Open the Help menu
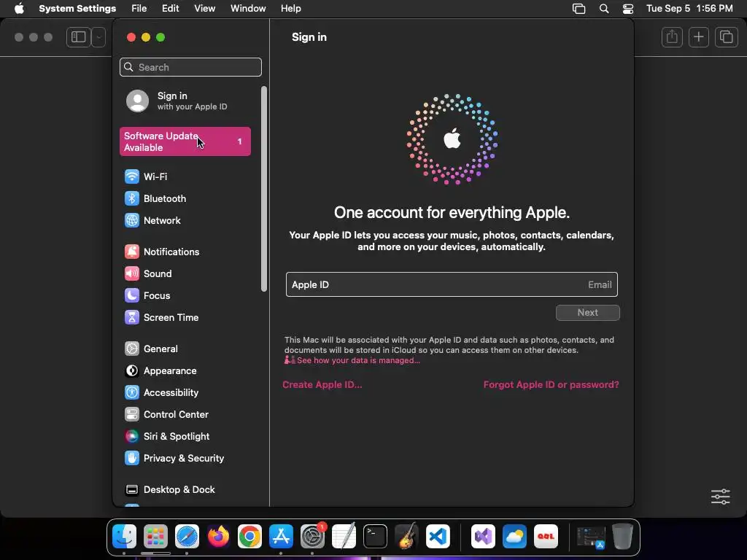Viewport: 747px width, 560px height. point(290,9)
